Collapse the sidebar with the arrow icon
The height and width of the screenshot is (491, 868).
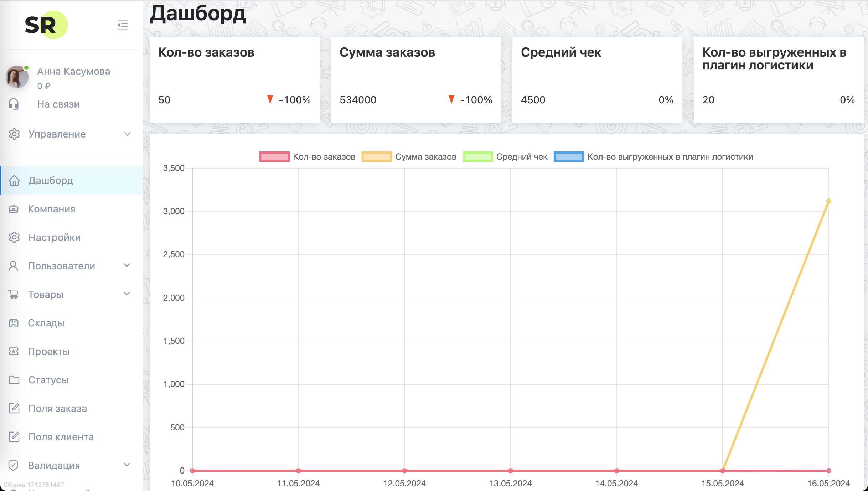(122, 25)
